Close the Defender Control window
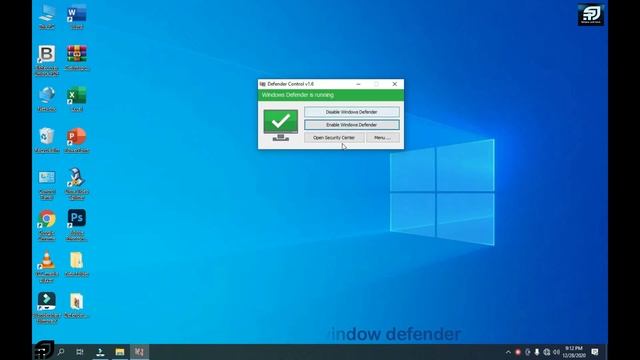 [395, 84]
